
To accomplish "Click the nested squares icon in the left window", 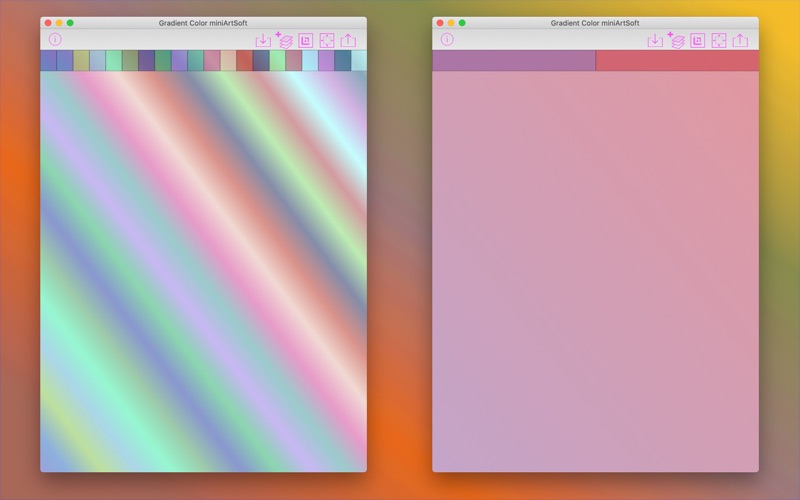I will click(306, 40).
